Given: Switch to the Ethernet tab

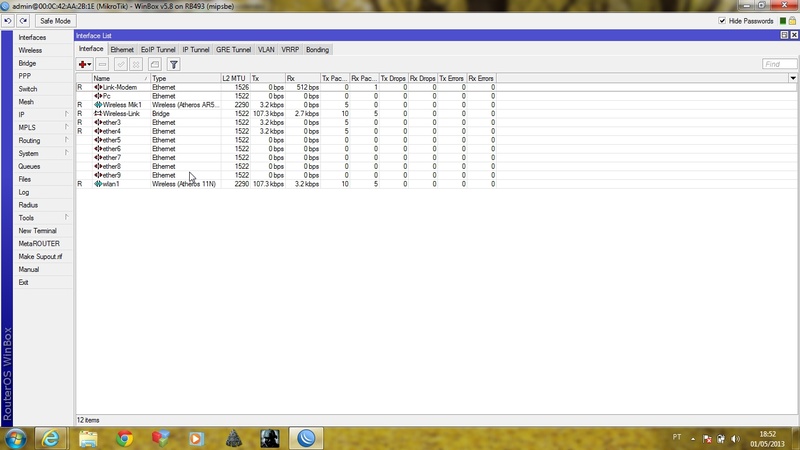Looking at the screenshot, I should tap(122, 49).
